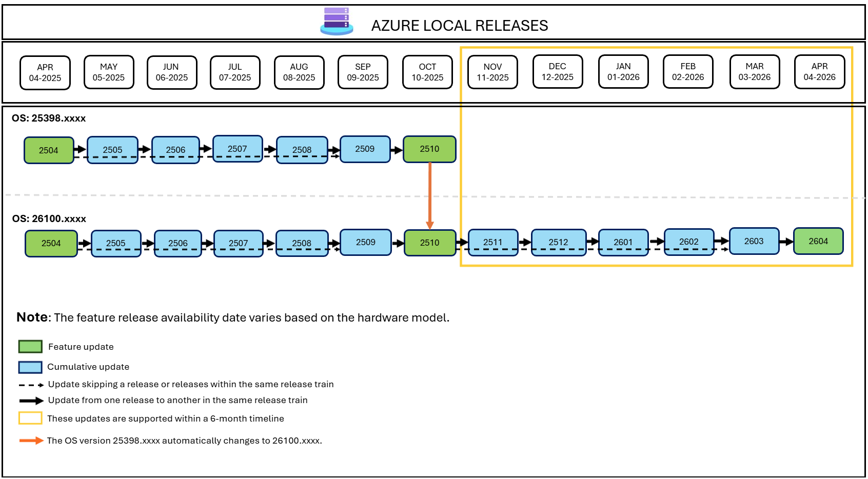Pick feature update 2510 in the OS 26100 row

pos(430,243)
